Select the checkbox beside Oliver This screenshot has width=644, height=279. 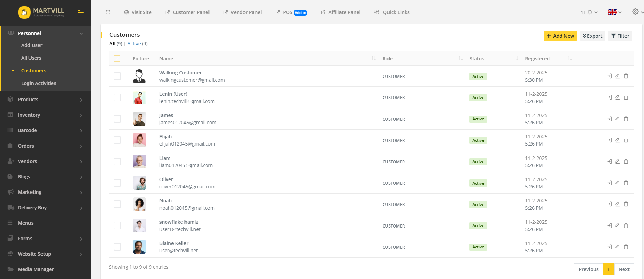click(x=117, y=183)
